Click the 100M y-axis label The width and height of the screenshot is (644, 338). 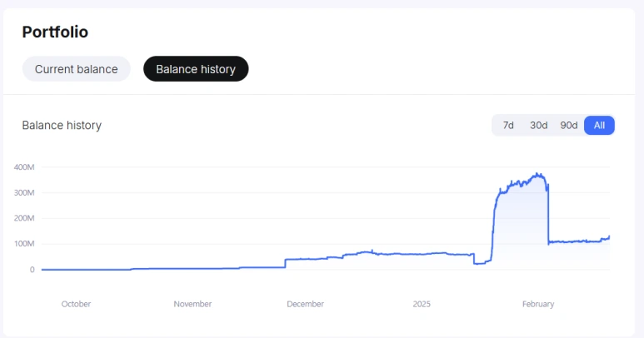coord(24,244)
